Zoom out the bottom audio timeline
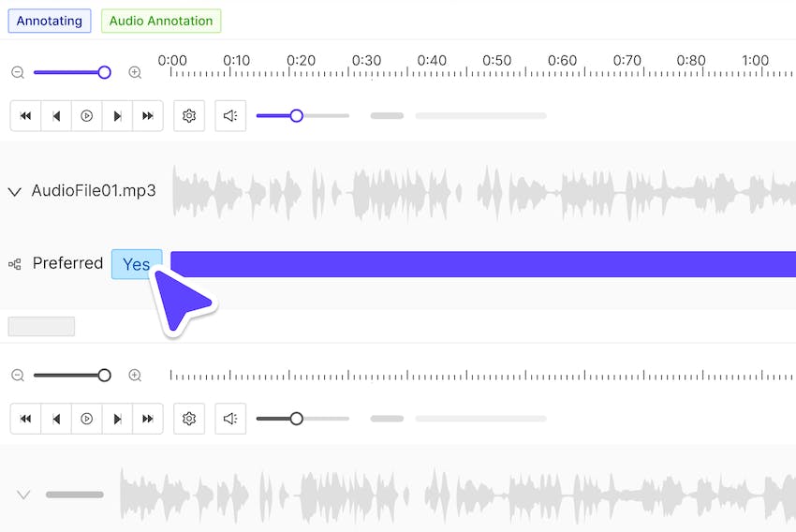This screenshot has height=532, width=796. pos(18,376)
